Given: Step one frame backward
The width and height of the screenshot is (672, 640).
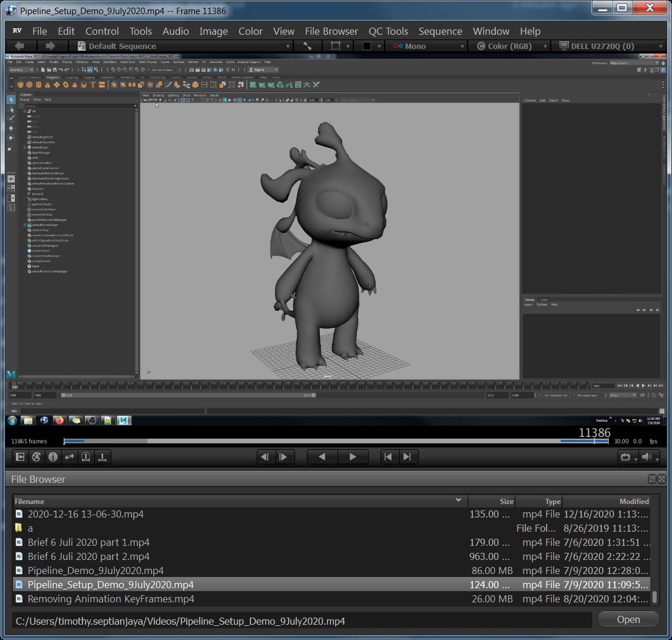Looking at the screenshot, I should pos(265,457).
